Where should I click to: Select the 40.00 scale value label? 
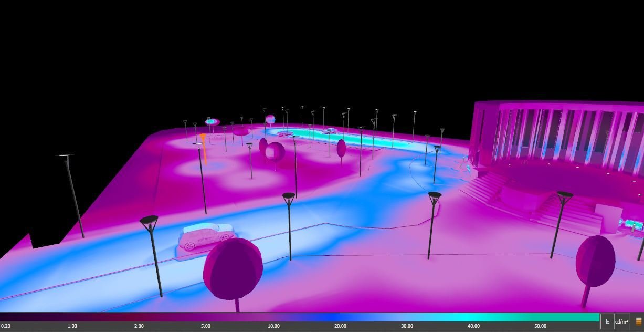(x=473, y=326)
